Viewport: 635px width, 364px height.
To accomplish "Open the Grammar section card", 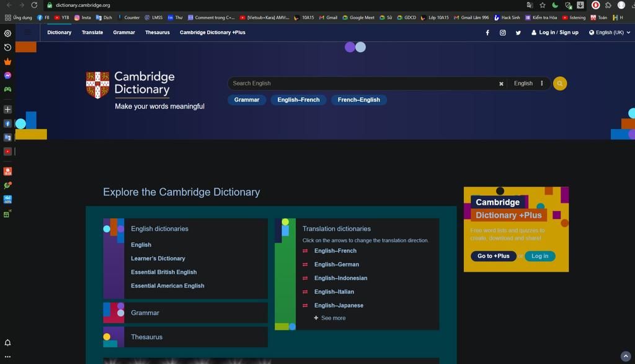I will click(x=185, y=313).
